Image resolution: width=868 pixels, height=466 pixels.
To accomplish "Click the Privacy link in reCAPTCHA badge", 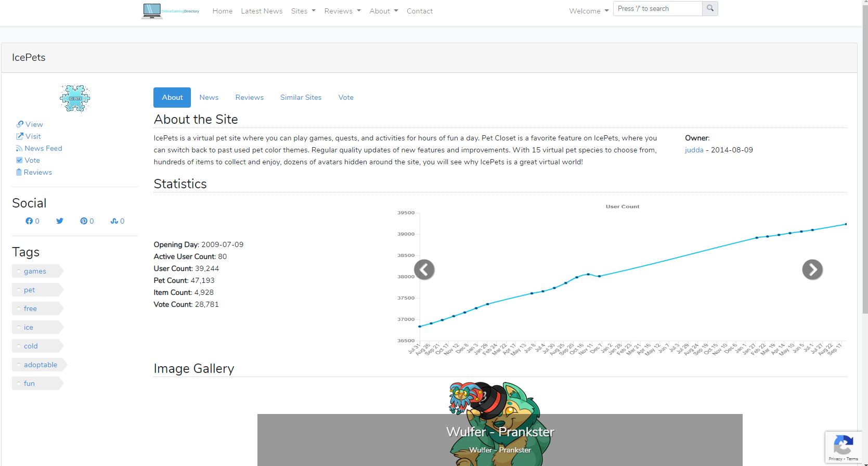I will tap(835, 459).
